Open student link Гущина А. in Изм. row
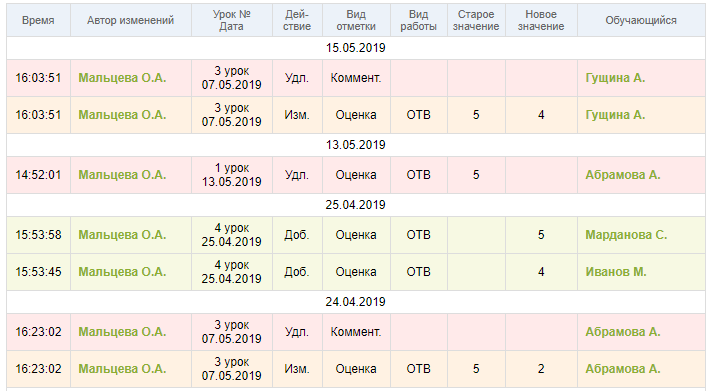Screen dimensions: 712x391 tap(615, 115)
